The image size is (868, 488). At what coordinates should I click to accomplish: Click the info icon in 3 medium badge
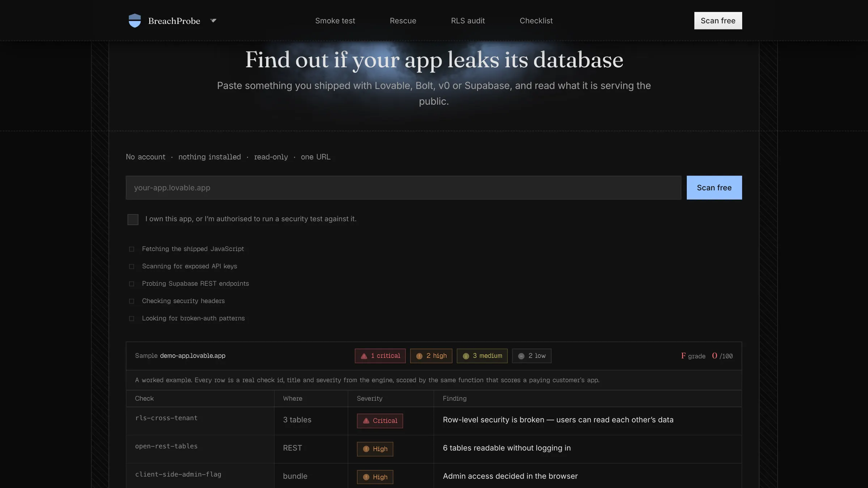coord(466,356)
